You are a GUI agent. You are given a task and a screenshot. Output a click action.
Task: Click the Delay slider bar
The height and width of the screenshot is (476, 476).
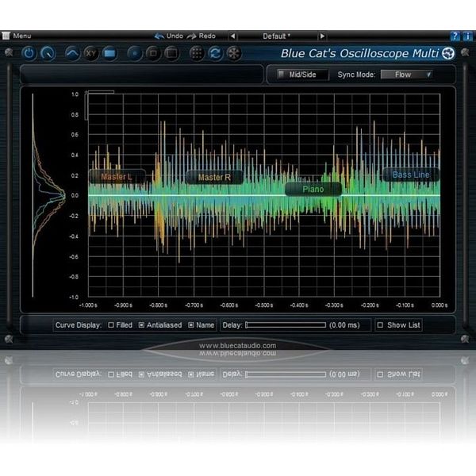coord(286,325)
